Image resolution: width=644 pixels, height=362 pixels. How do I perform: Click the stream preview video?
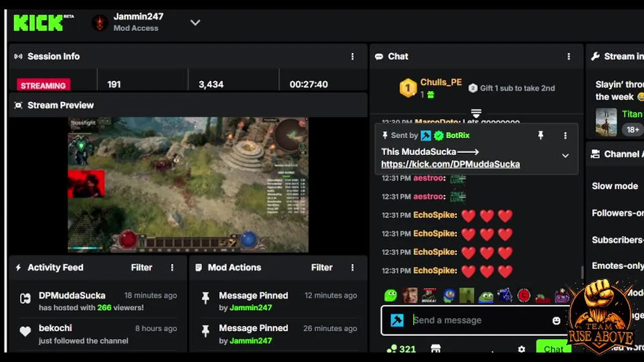pos(188,185)
